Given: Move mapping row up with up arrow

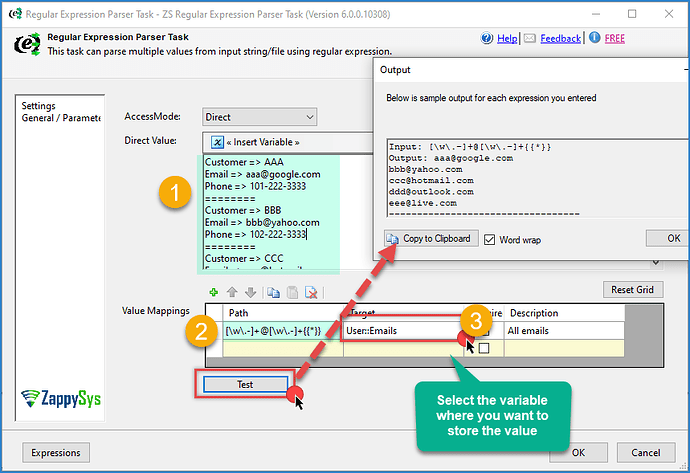Looking at the screenshot, I should pyautogui.click(x=232, y=292).
